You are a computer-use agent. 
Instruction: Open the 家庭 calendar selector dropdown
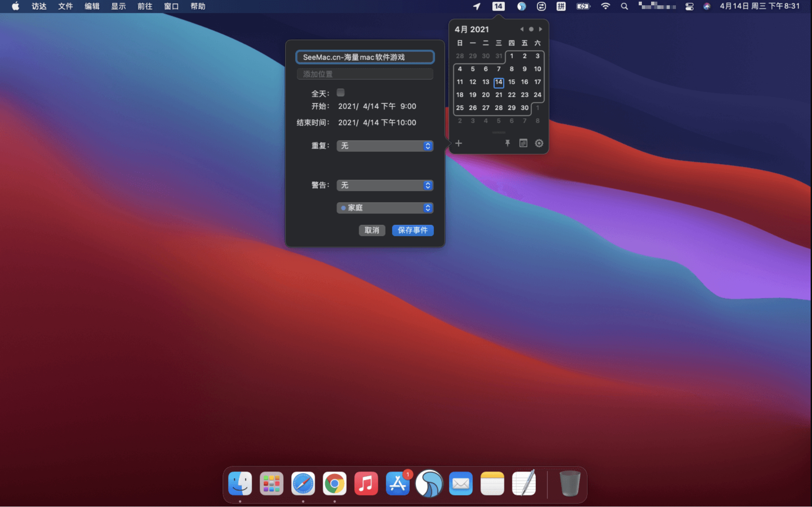tap(385, 208)
